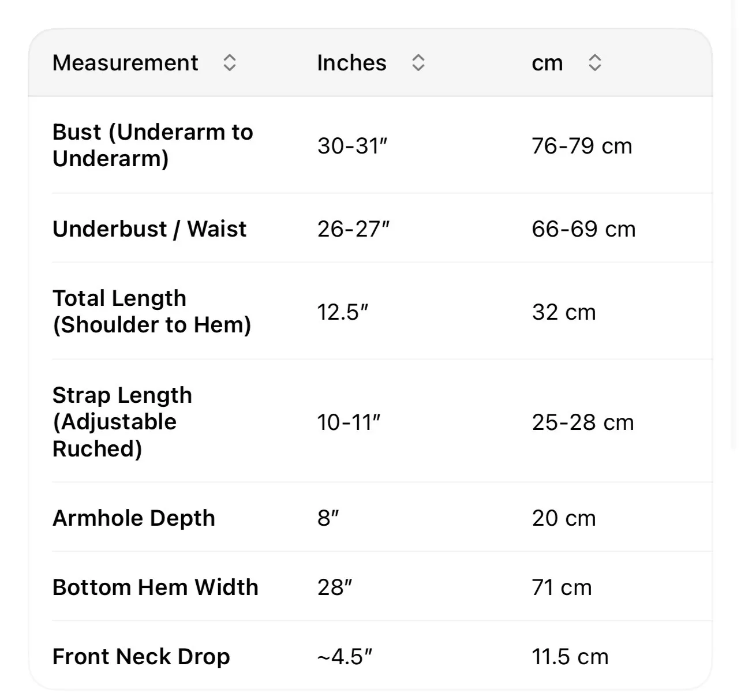Select the 76-79 cm bust value

[x=582, y=145]
